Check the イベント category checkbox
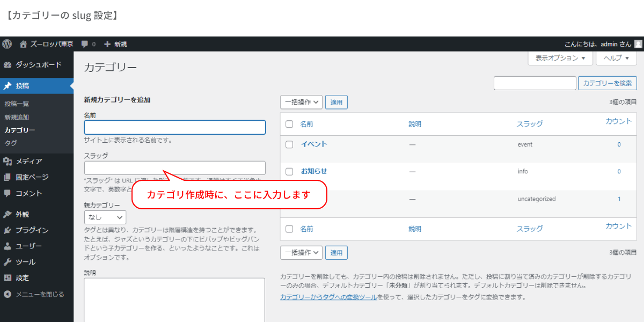The height and width of the screenshot is (322, 644). click(x=289, y=144)
